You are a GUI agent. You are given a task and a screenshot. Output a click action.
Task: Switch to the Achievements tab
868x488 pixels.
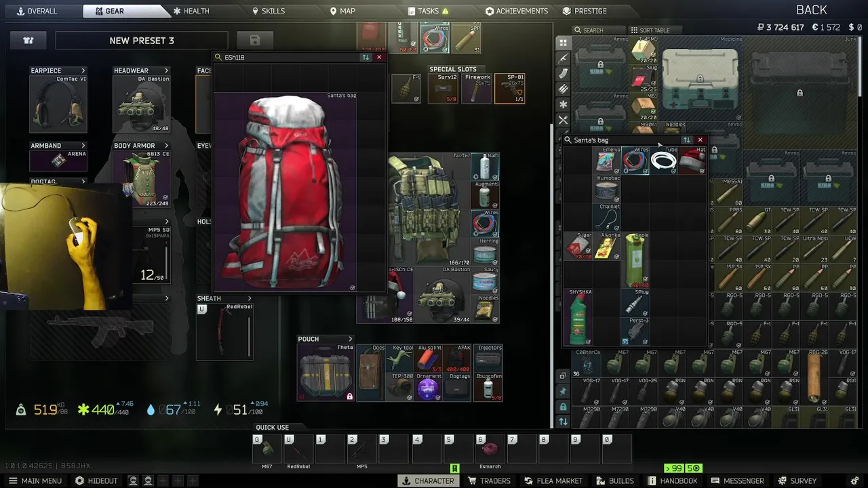pyautogui.click(x=516, y=11)
